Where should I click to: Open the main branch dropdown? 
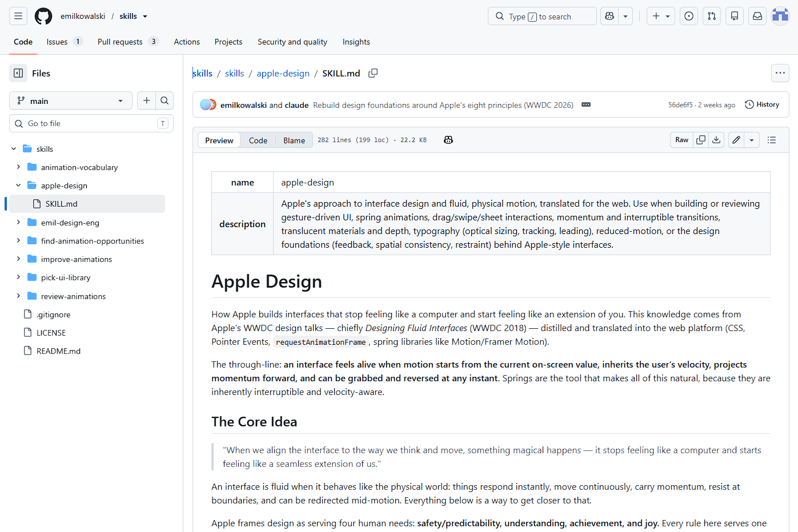coord(71,100)
